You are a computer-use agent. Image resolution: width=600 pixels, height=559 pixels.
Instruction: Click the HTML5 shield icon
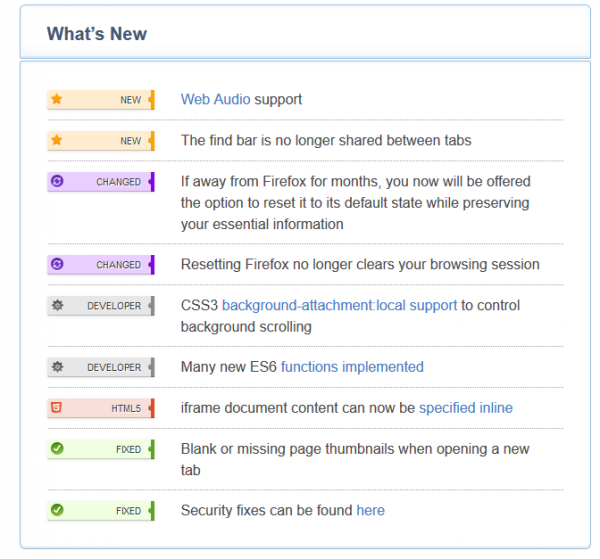pos(57,408)
